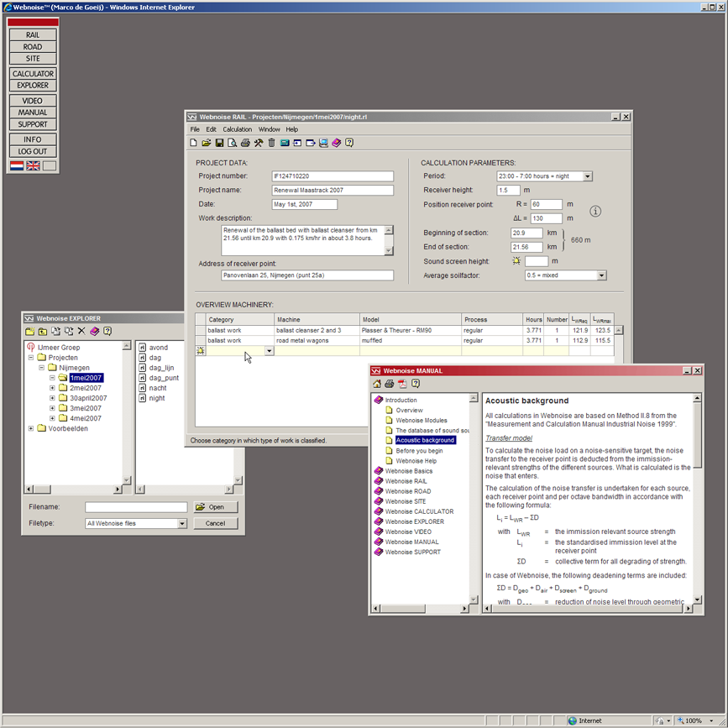Collapse the Projecten folder in tree

[x=31, y=358]
